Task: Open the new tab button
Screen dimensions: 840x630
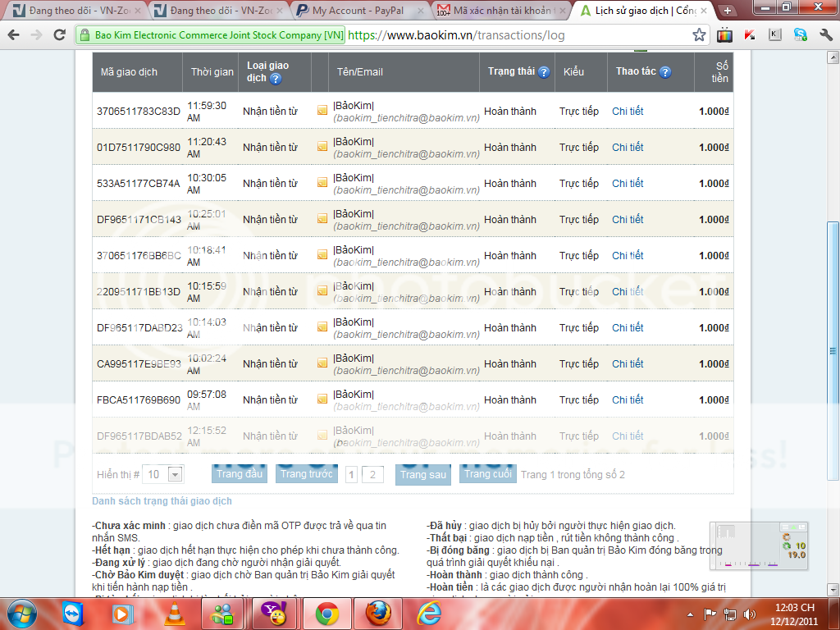Action: [728, 10]
